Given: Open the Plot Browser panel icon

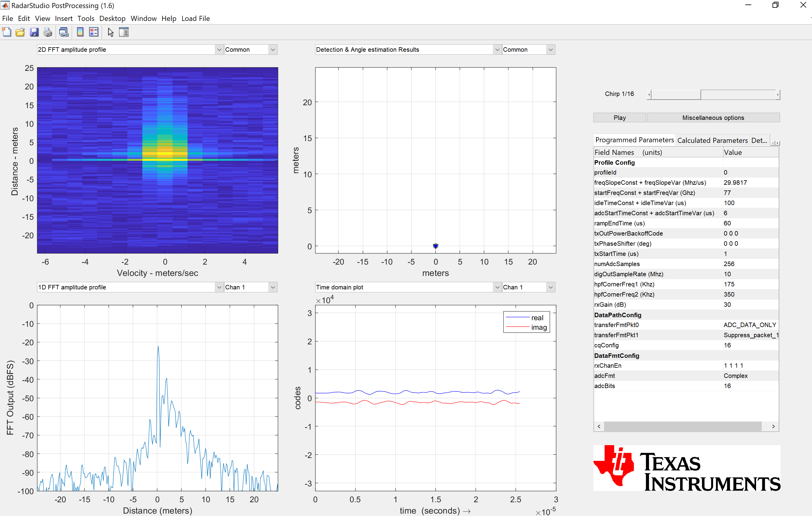Looking at the screenshot, I should click(x=124, y=32).
